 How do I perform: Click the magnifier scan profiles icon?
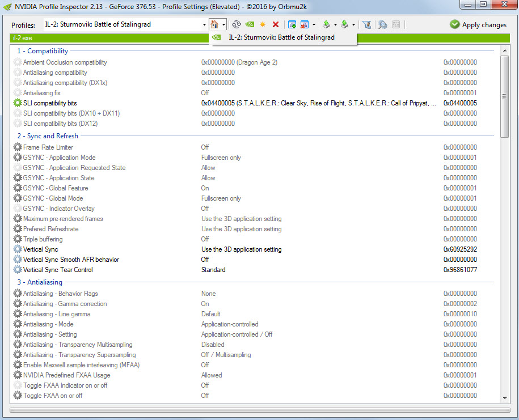pyautogui.click(x=383, y=24)
